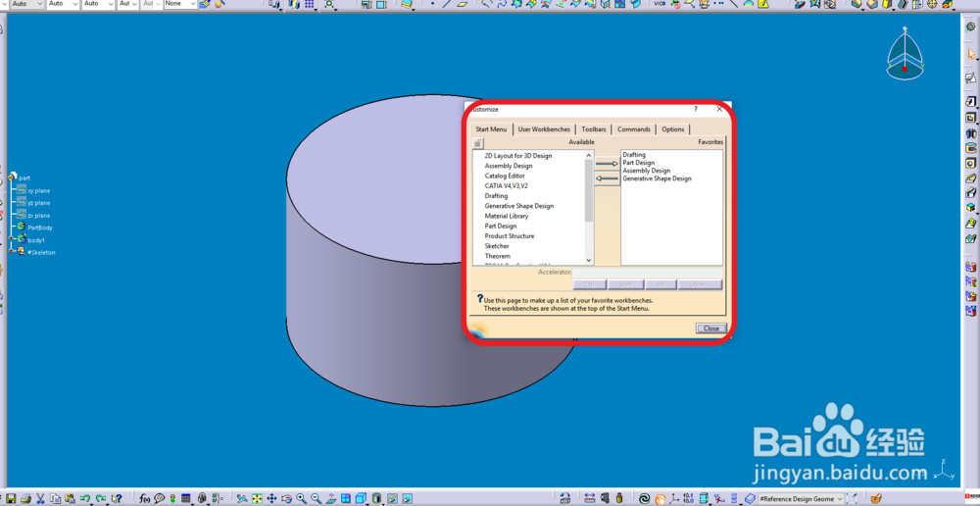Click the Zoom In magnifier
This screenshot has width=980, height=506.
coord(301,498)
